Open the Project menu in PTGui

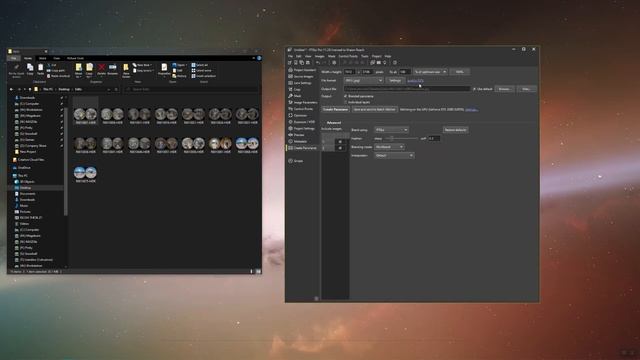click(x=376, y=56)
